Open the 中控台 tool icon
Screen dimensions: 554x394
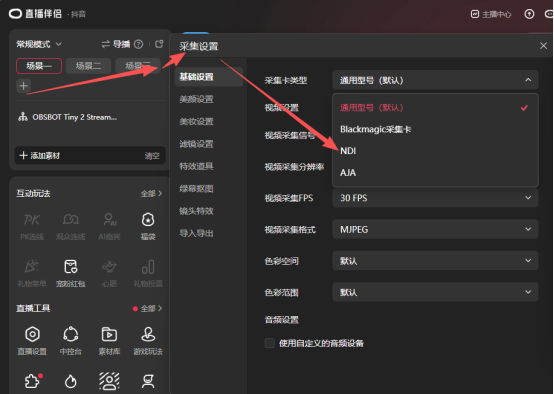(71, 334)
